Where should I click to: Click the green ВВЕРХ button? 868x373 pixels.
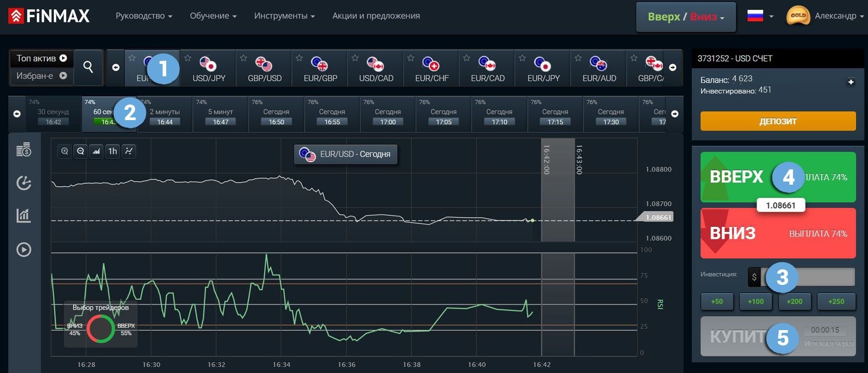pos(778,177)
